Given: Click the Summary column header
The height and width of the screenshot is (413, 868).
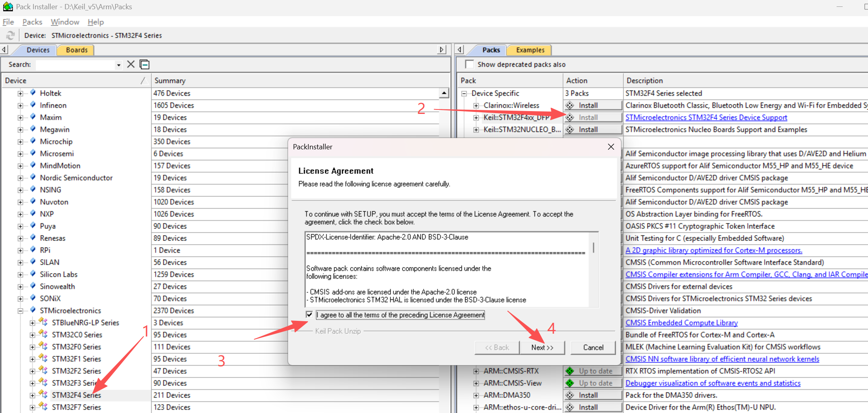Looking at the screenshot, I should (x=301, y=81).
